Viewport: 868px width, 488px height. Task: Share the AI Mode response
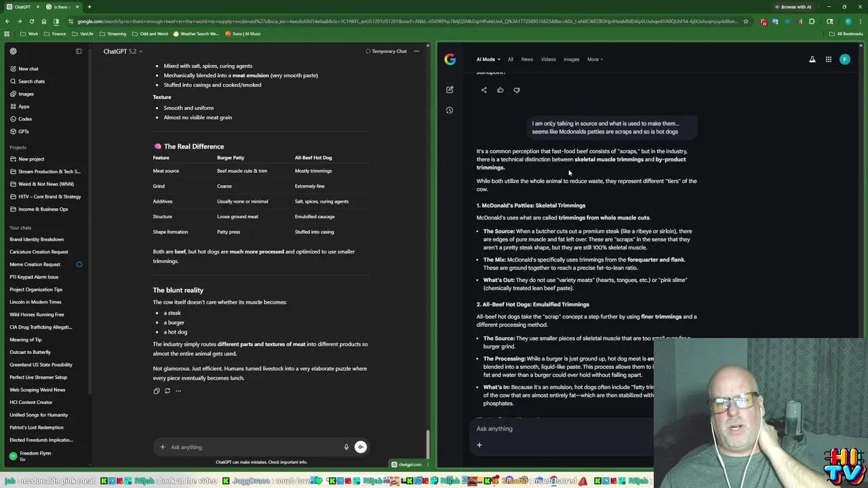pyautogui.click(x=484, y=89)
